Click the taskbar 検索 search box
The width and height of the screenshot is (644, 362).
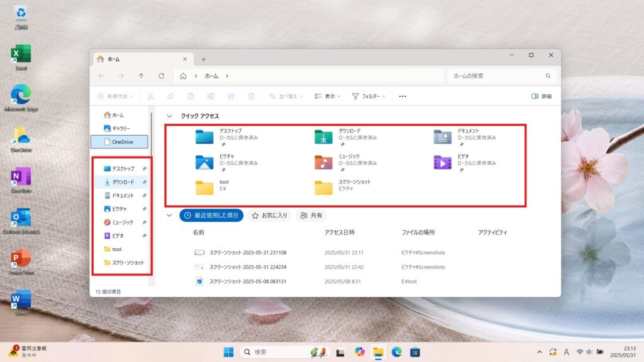[x=284, y=352]
